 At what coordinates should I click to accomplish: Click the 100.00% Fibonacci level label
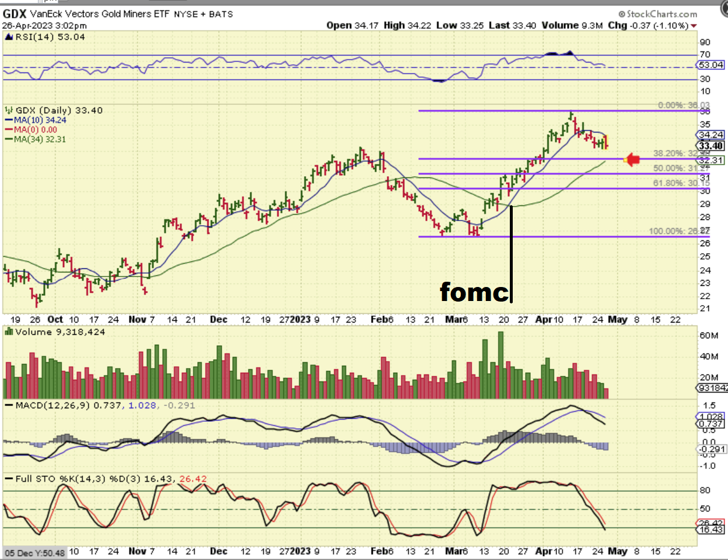coord(679,232)
